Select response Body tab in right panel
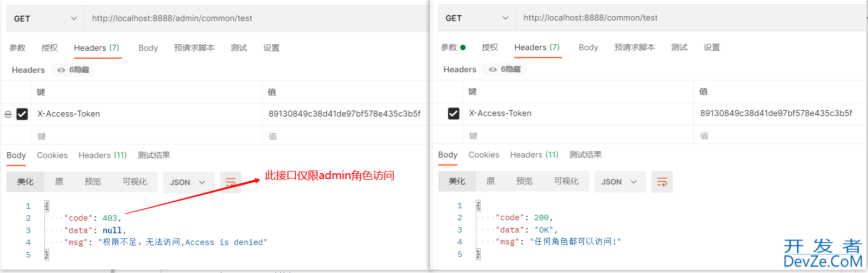 click(448, 154)
